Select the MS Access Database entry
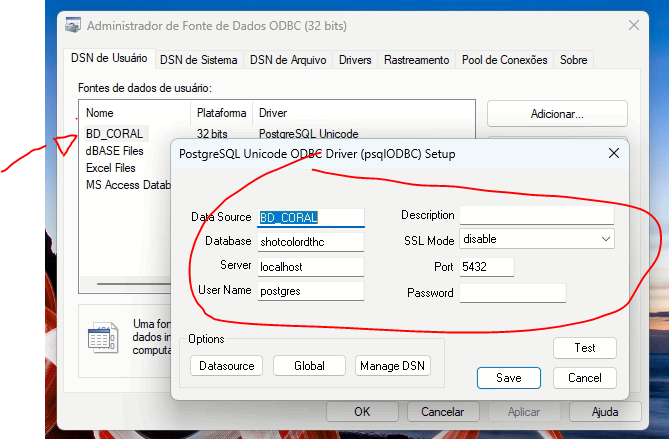 click(128, 185)
